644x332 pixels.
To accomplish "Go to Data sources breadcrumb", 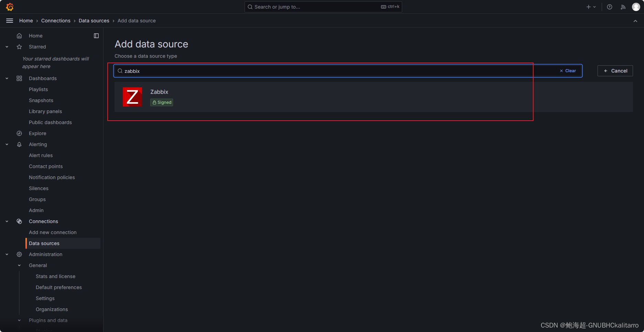I will coord(94,21).
